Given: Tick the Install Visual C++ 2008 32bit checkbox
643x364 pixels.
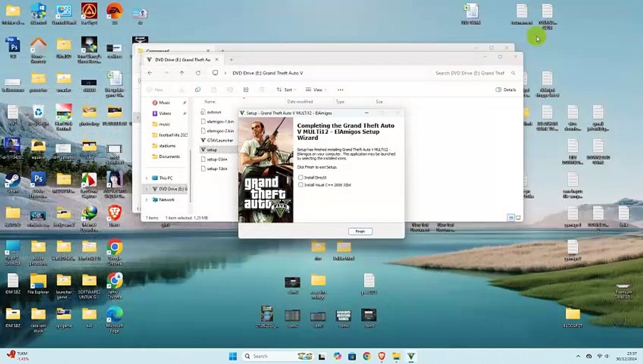Looking at the screenshot, I should tap(301, 185).
